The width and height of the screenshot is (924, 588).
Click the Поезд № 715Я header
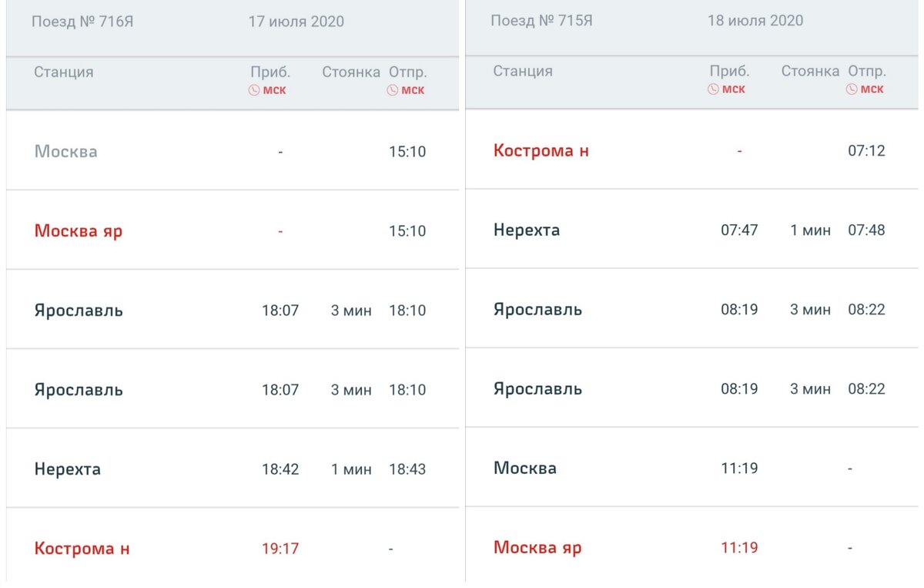541,21
